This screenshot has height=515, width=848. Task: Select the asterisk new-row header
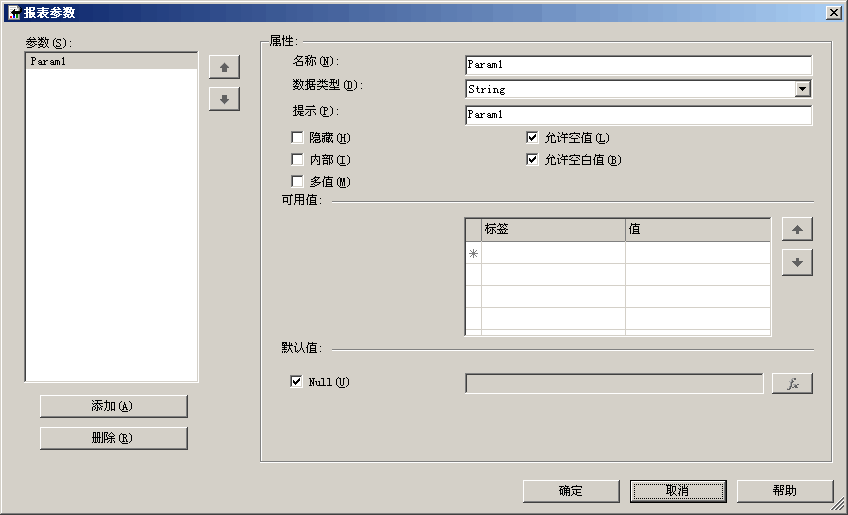[473, 253]
